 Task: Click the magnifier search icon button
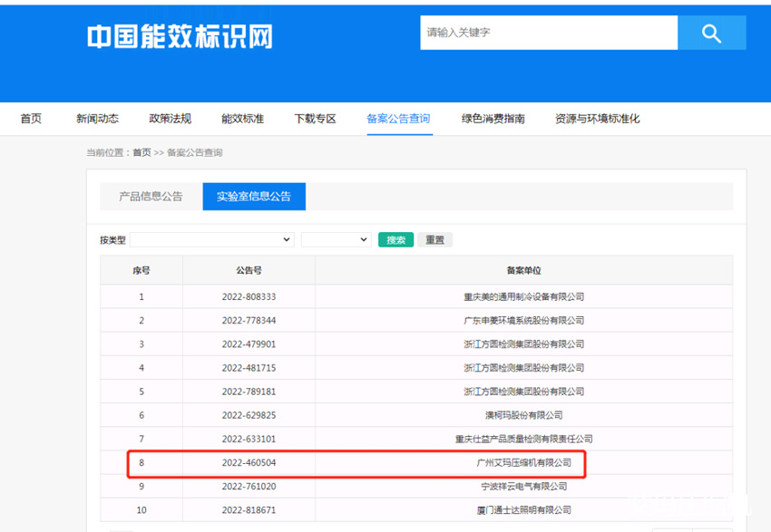(x=711, y=34)
